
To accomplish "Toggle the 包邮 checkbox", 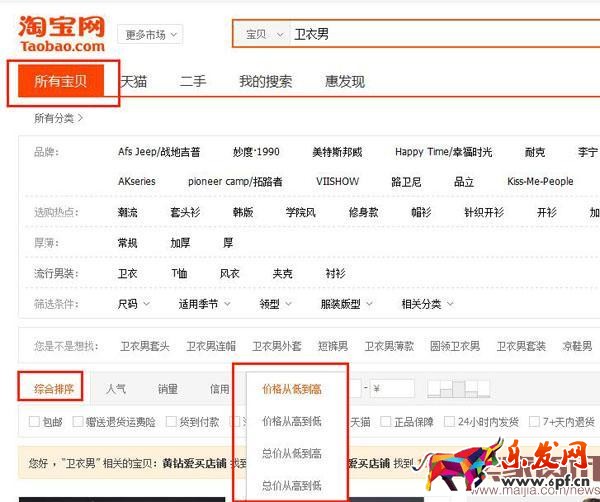I will [35, 422].
